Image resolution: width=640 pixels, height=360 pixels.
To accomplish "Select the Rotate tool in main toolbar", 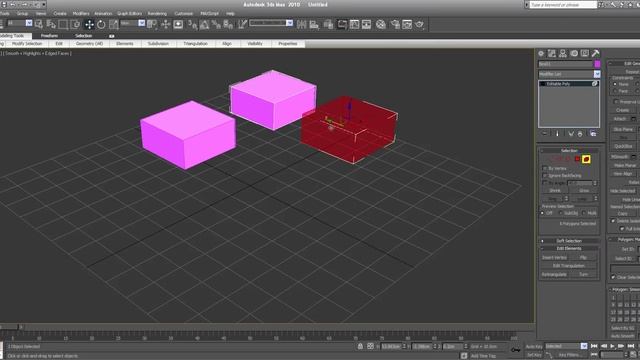I will click(101, 24).
